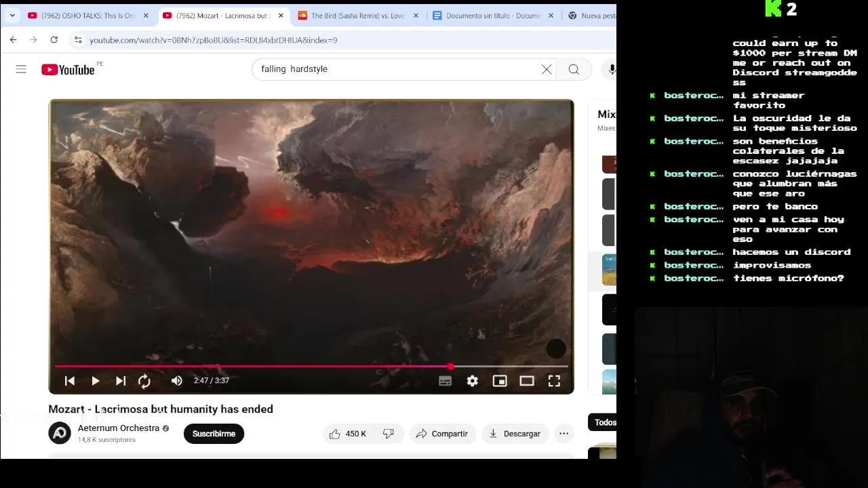The image size is (868, 488).
Task: Play the paused video
Action: click(x=95, y=381)
